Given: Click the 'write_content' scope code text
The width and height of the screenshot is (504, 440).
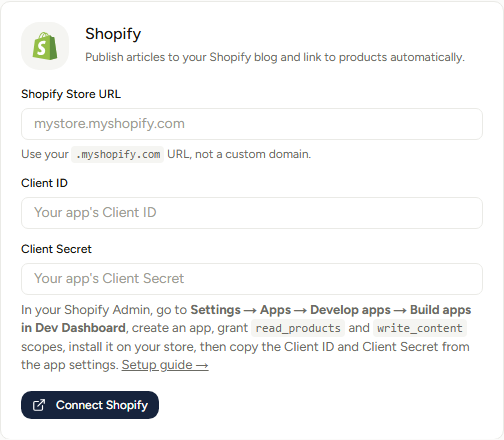Looking at the screenshot, I should 420,328.
